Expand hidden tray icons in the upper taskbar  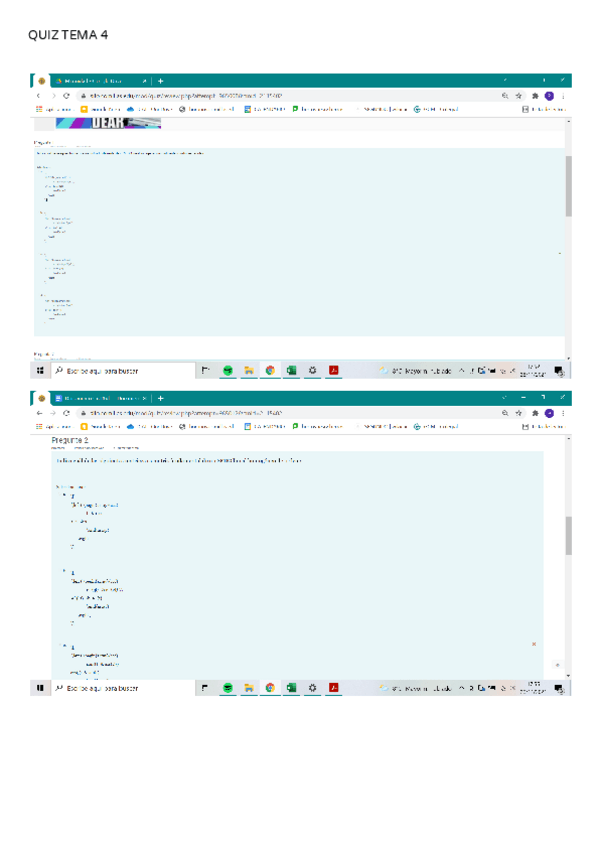click(x=461, y=370)
